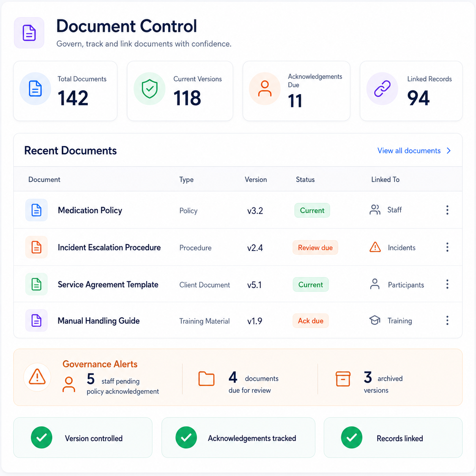Screen dimensions: 476x476
Task: Click the staff pending acknowledgement person icon
Action: tap(69, 385)
